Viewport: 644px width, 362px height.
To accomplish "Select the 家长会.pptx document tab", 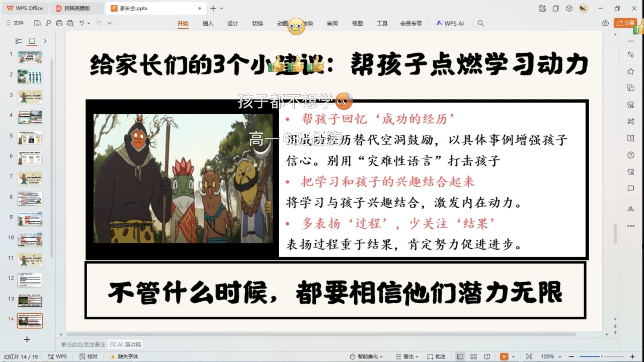I will coord(156,8).
